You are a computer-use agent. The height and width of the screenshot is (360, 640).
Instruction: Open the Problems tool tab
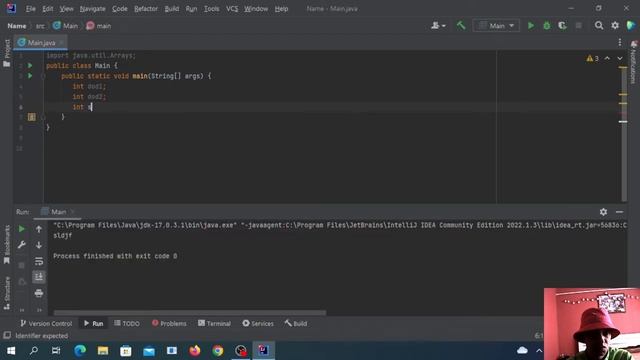pyautogui.click(x=169, y=323)
